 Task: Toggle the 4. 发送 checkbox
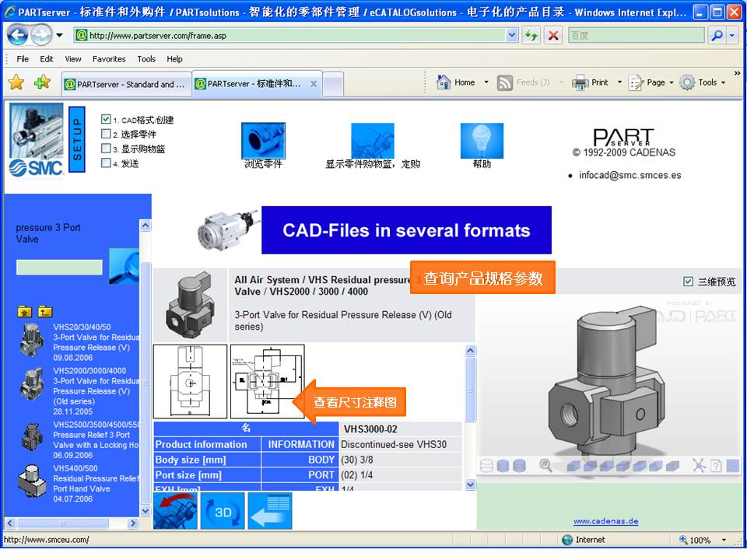[106, 163]
